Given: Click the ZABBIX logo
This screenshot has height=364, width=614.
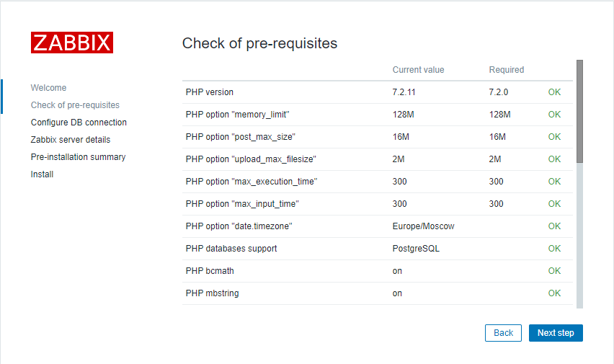Looking at the screenshot, I should click(72, 43).
